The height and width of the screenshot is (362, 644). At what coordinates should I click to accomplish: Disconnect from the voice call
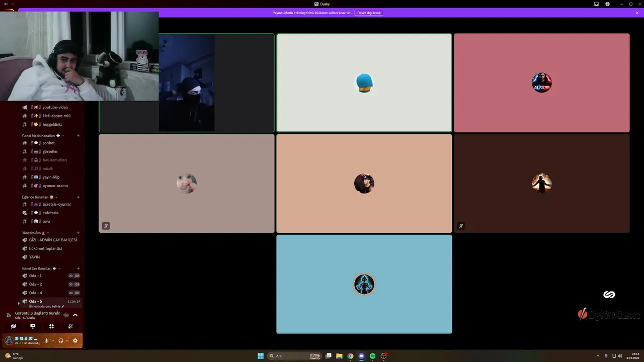75,315
